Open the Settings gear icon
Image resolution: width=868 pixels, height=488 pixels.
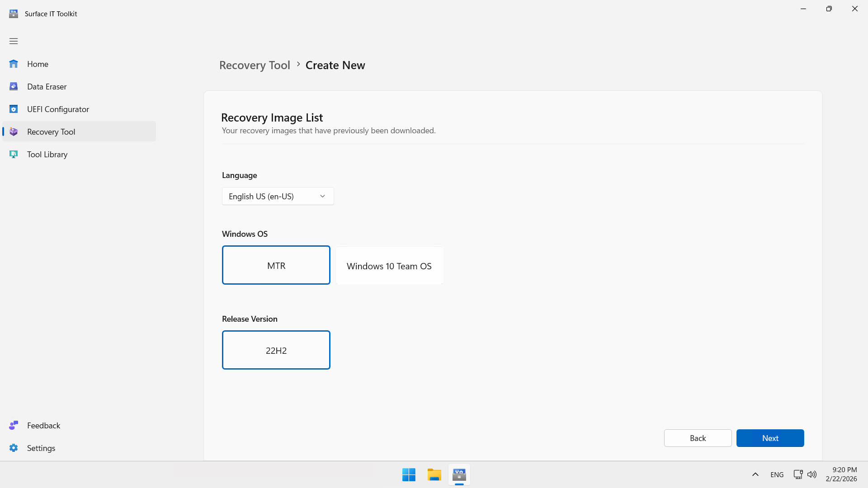tap(14, 448)
